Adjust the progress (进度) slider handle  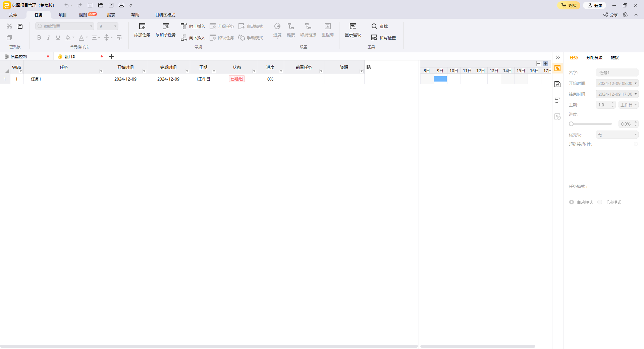coord(571,124)
